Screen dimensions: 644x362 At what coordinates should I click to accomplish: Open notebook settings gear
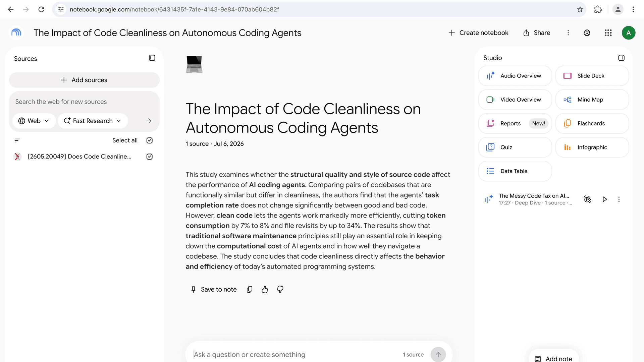(x=587, y=33)
